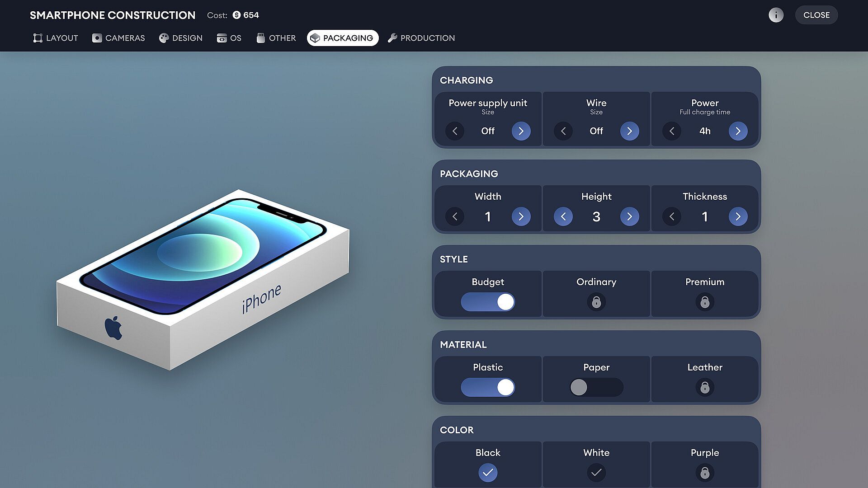868x488 pixels.
Task: Increase Power supply unit size
Action: pos(521,131)
